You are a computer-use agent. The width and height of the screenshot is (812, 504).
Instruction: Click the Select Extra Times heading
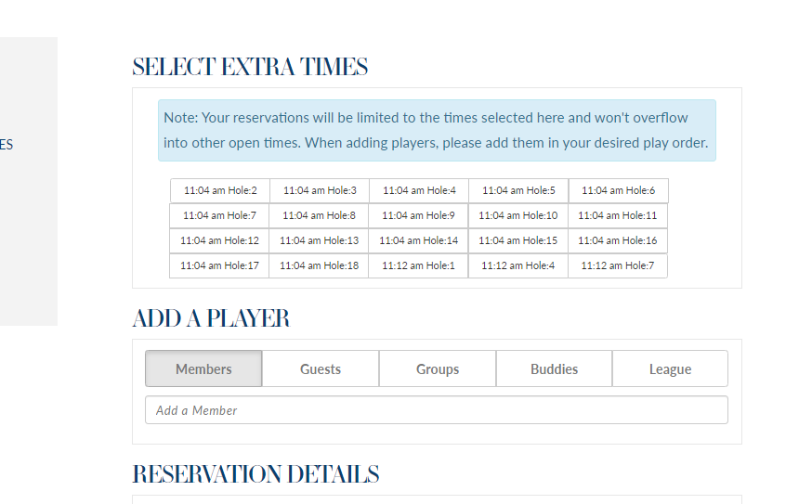(x=250, y=67)
